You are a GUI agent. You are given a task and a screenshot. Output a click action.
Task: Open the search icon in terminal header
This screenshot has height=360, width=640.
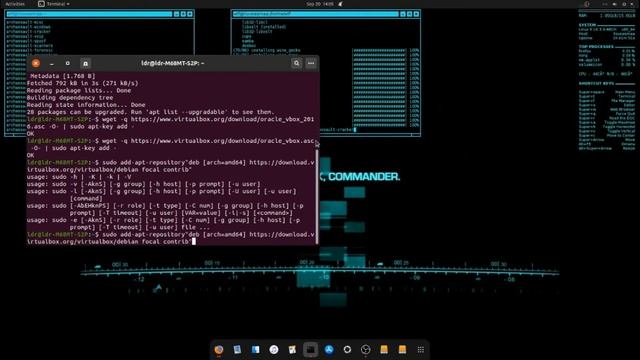coord(296,63)
